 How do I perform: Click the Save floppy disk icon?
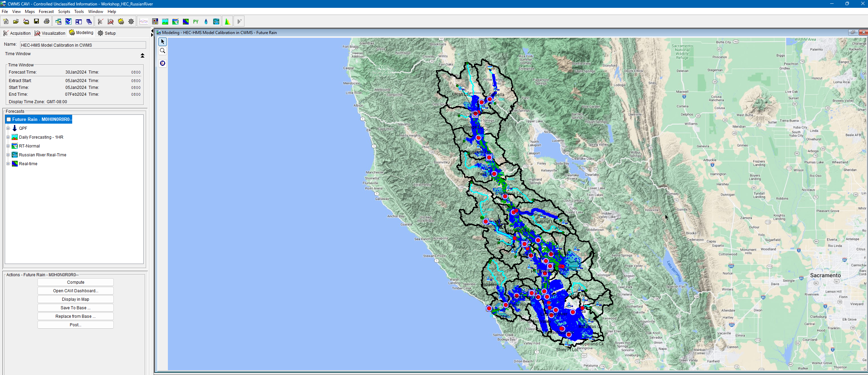tap(36, 21)
